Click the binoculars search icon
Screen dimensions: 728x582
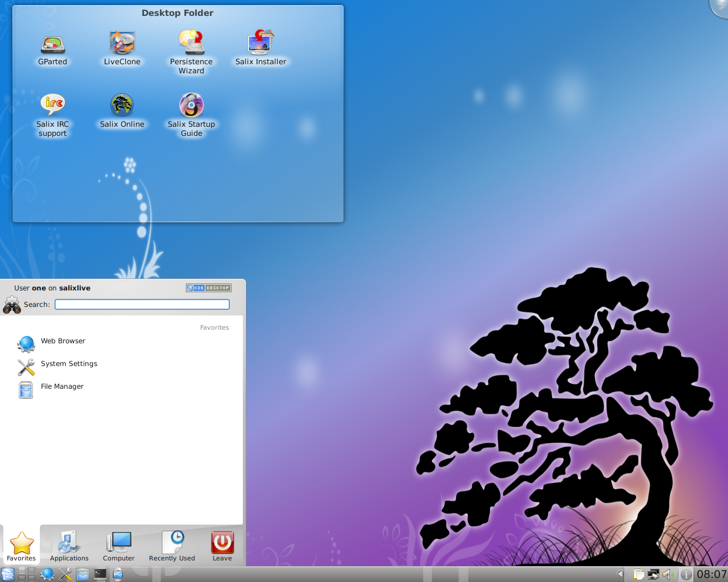pos(11,305)
